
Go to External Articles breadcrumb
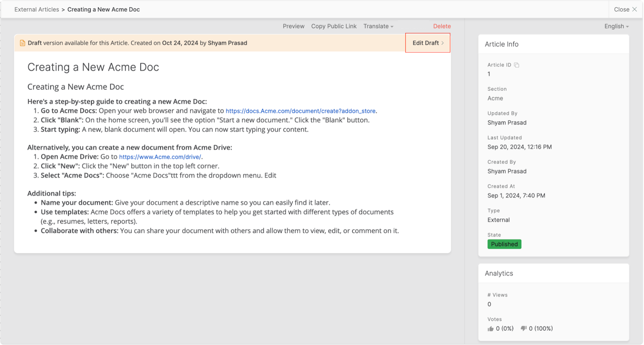click(37, 9)
